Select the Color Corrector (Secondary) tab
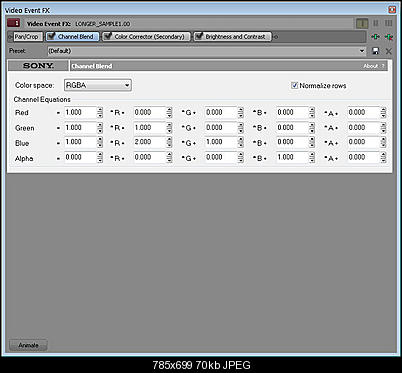 click(146, 37)
